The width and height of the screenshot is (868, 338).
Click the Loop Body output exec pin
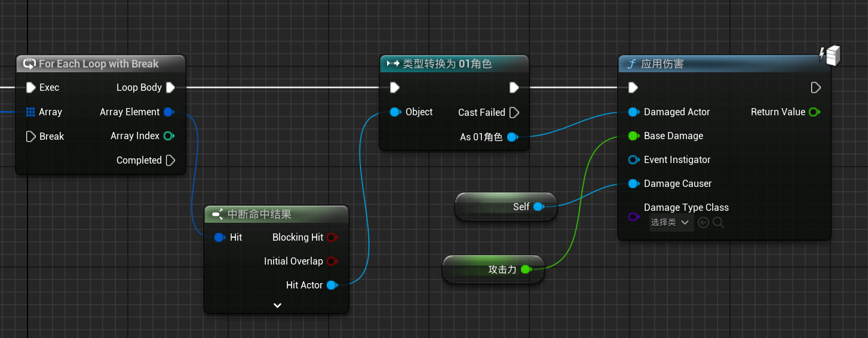point(170,88)
